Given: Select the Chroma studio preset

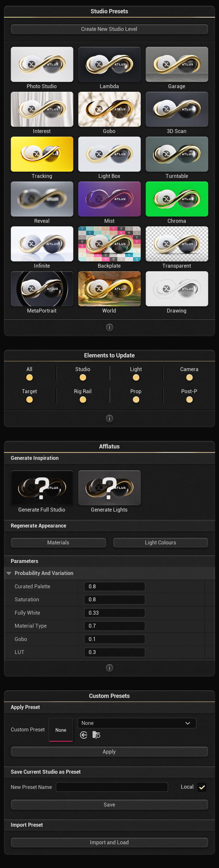Looking at the screenshot, I should 177,199.
